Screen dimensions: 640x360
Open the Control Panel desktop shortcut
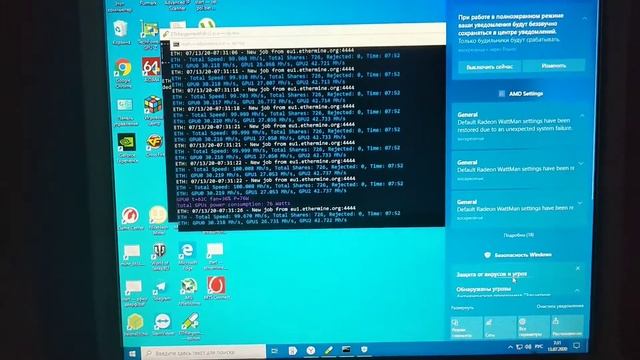124,111
